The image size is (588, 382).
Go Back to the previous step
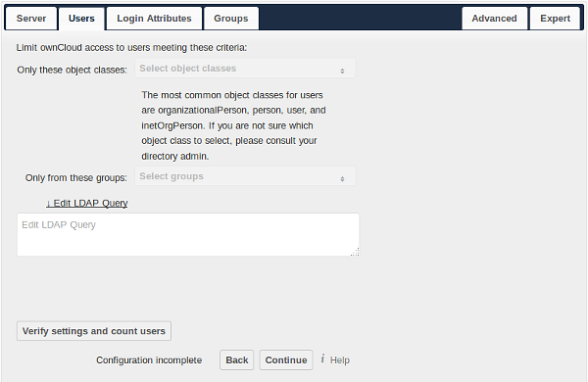[236, 359]
